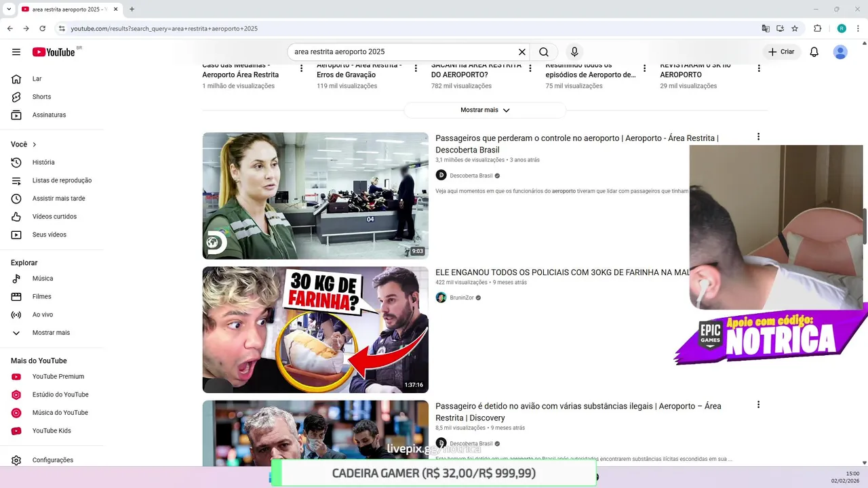Open options for Erros de Gravação card
868x488 pixels.
(416, 68)
